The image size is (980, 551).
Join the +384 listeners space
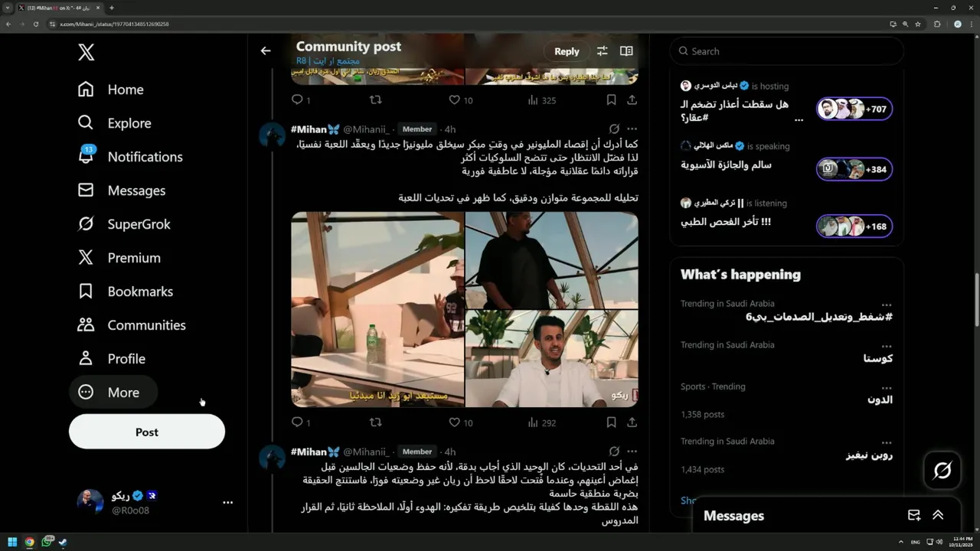click(854, 169)
